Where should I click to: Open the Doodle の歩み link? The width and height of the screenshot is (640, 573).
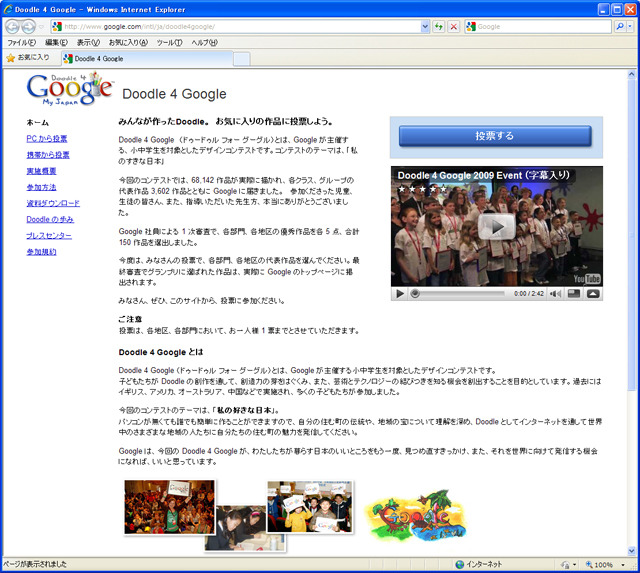pos(50,220)
